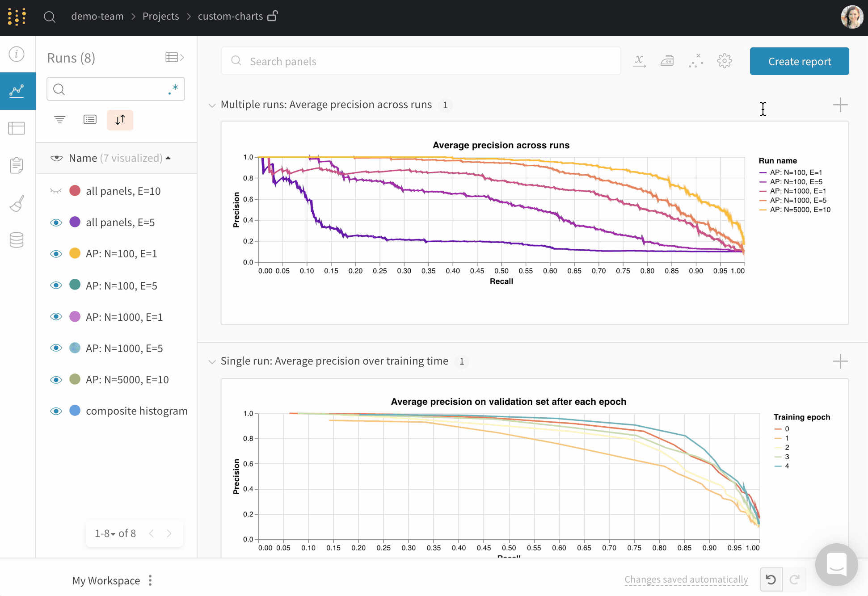This screenshot has width=868, height=596.
Task: Click the Create report button
Action: 799,61
